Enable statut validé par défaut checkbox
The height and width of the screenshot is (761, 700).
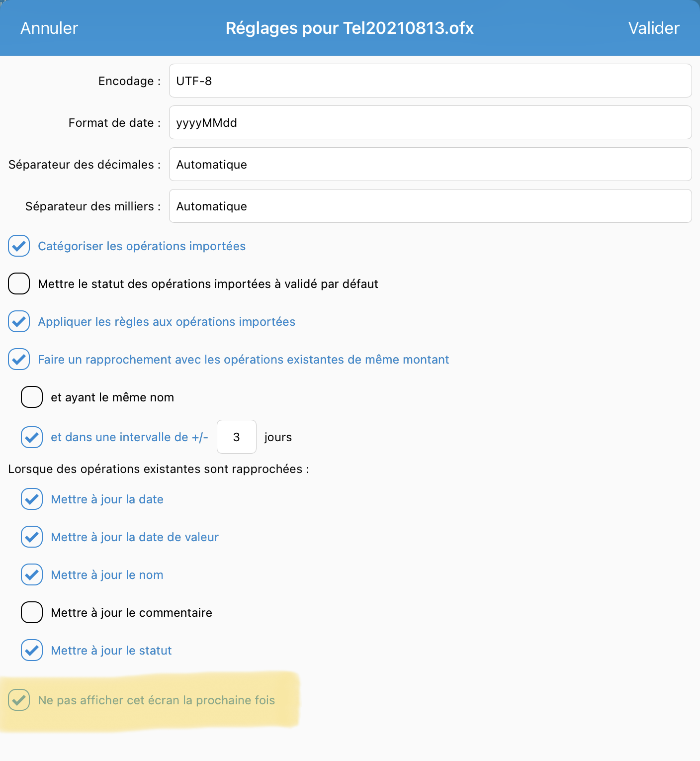(19, 284)
